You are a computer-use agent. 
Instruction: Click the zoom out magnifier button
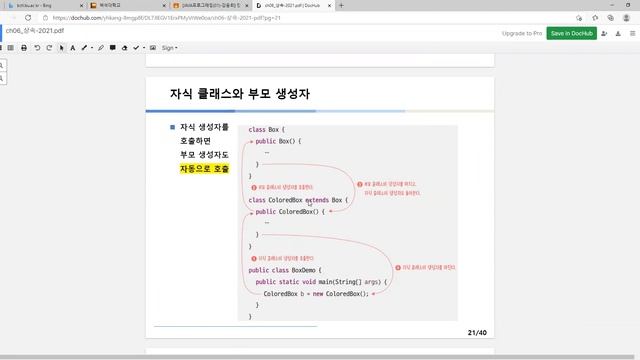tap(2, 78)
